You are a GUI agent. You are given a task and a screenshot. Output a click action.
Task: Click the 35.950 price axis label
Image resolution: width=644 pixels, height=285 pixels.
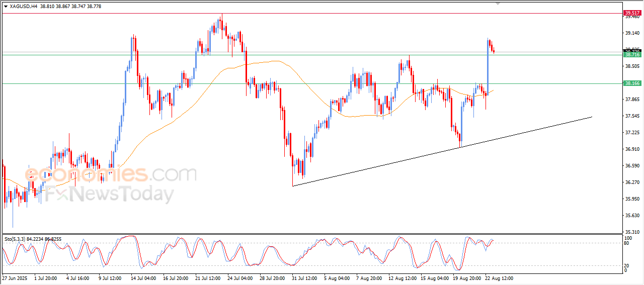632,199
